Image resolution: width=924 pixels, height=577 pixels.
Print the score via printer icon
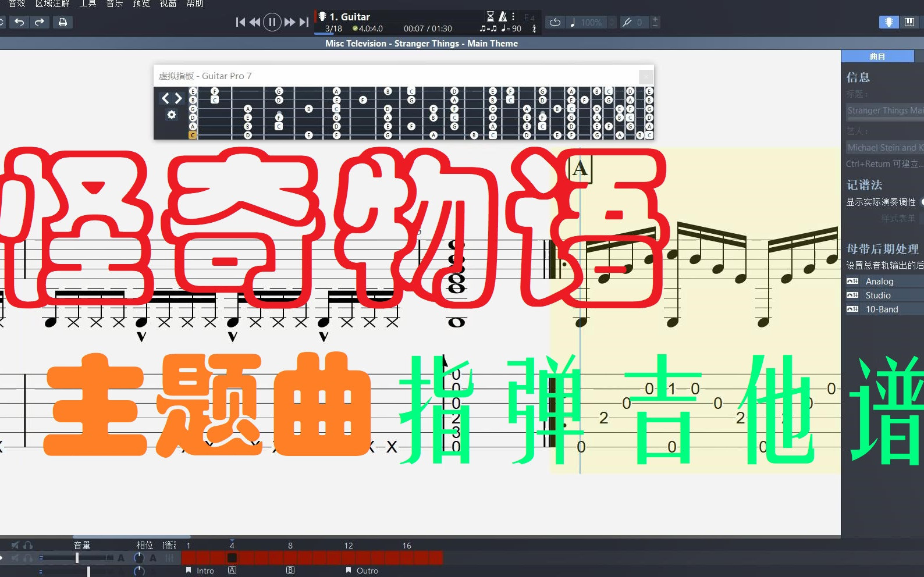[x=62, y=22]
